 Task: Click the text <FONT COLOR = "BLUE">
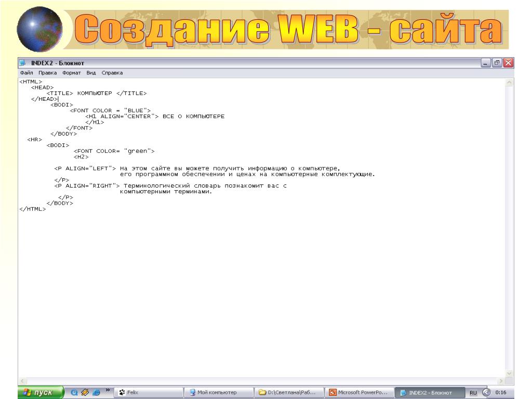tap(110, 111)
